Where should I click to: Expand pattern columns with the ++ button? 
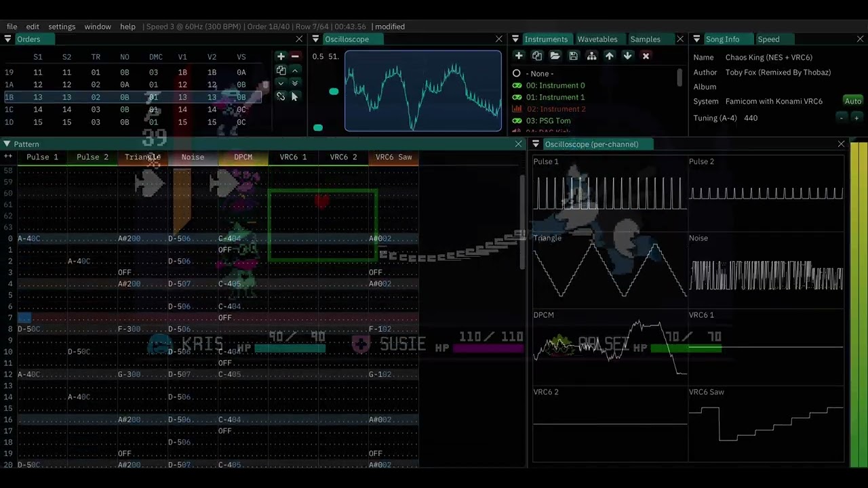(x=8, y=157)
